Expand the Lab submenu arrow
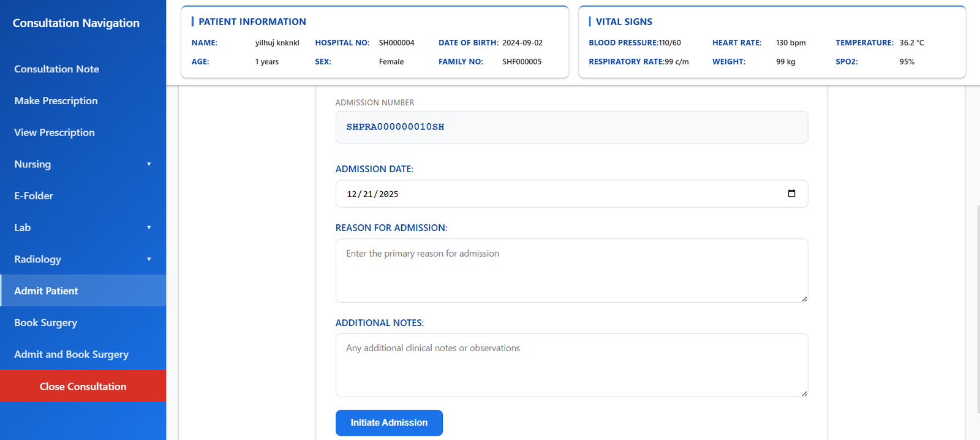The image size is (980, 440). [149, 227]
